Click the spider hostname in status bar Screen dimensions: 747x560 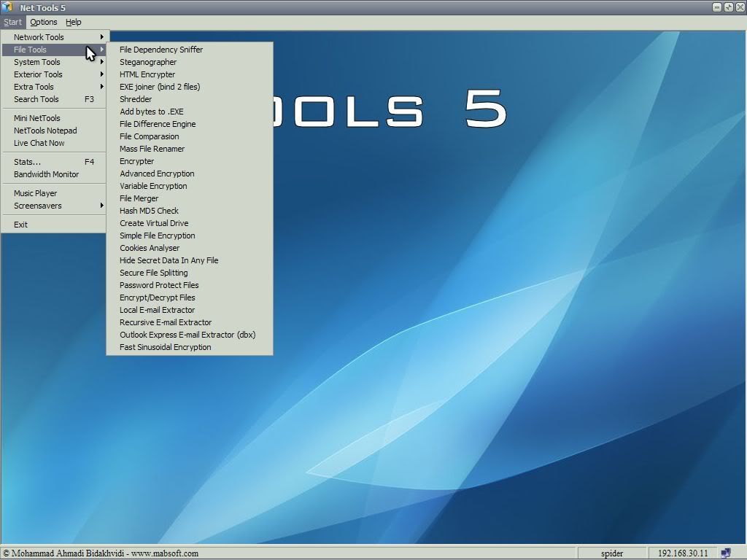pos(612,553)
